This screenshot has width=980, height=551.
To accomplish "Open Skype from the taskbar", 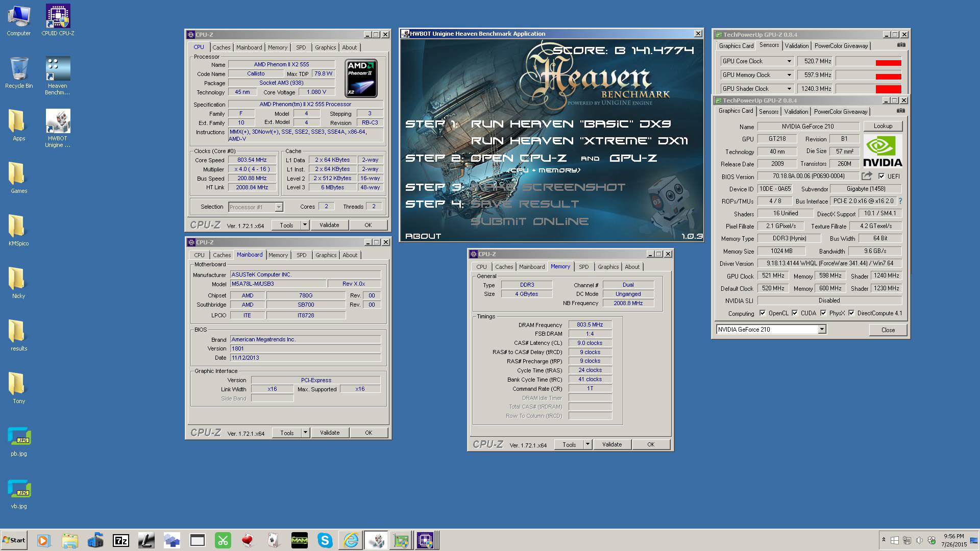I will pyautogui.click(x=325, y=540).
